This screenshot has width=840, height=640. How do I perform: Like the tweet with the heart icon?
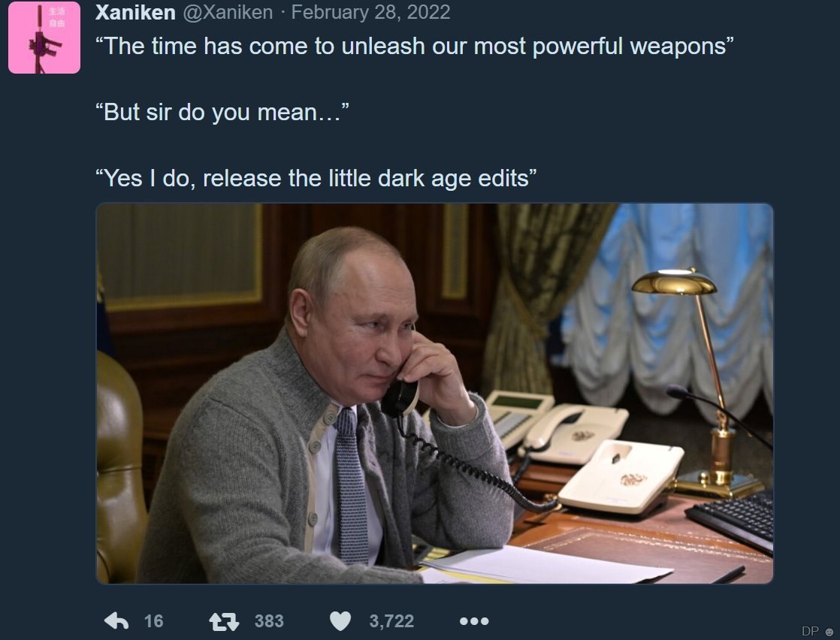pyautogui.click(x=340, y=621)
